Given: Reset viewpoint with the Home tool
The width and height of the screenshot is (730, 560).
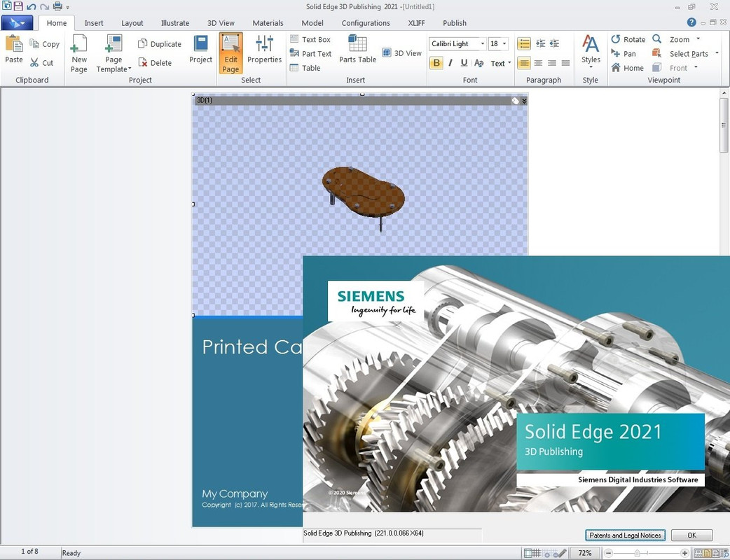Looking at the screenshot, I should (627, 68).
